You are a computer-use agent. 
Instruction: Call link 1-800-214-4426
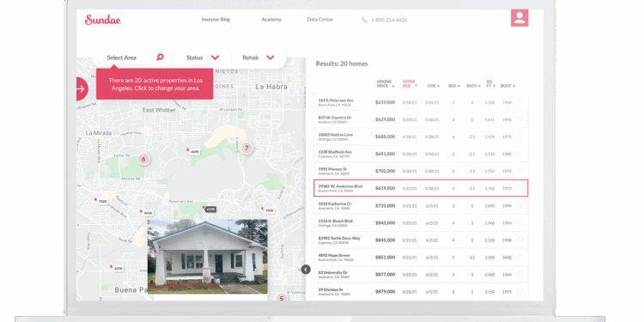(x=389, y=20)
